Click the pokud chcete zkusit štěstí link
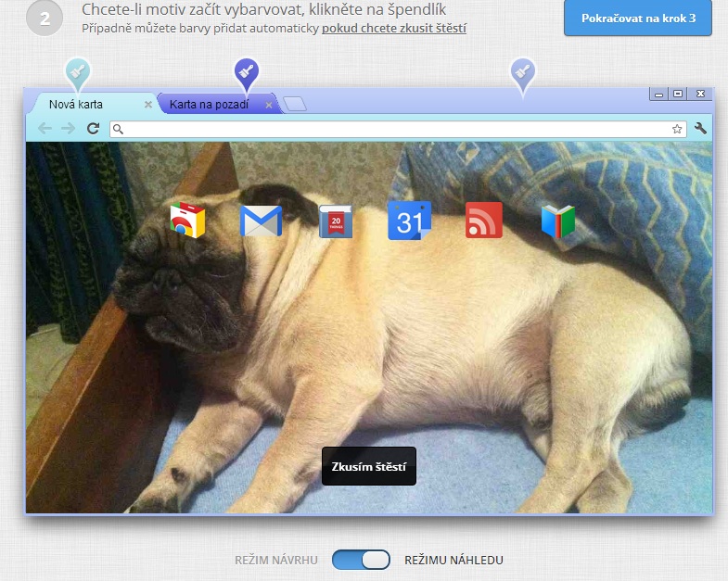 [394, 29]
